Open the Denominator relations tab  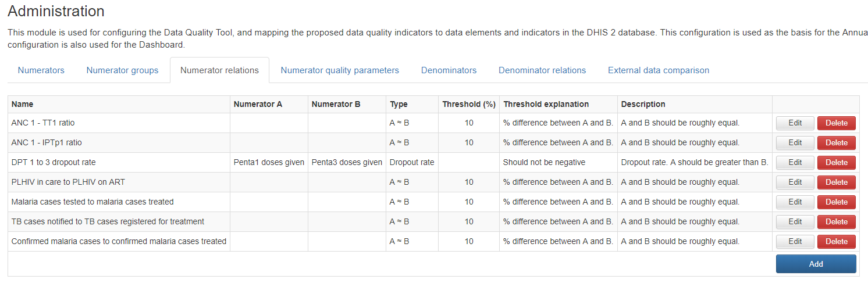tap(542, 70)
